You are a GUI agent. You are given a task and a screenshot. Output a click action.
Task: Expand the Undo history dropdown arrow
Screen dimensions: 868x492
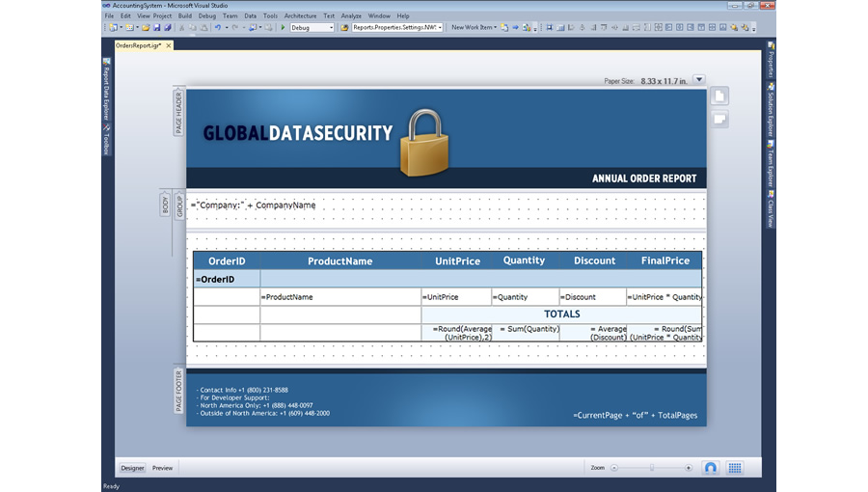click(x=226, y=27)
